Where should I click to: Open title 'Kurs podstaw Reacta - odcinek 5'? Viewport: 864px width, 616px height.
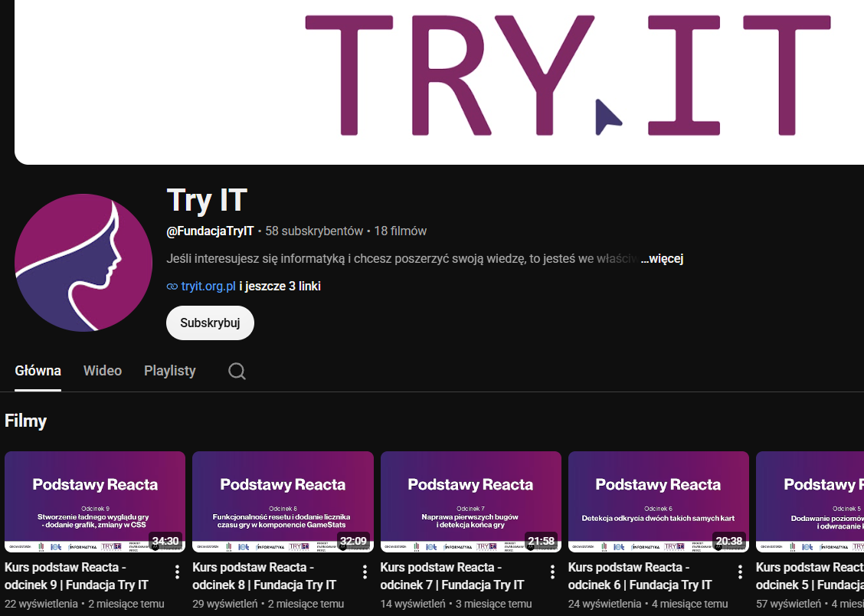[x=810, y=576]
